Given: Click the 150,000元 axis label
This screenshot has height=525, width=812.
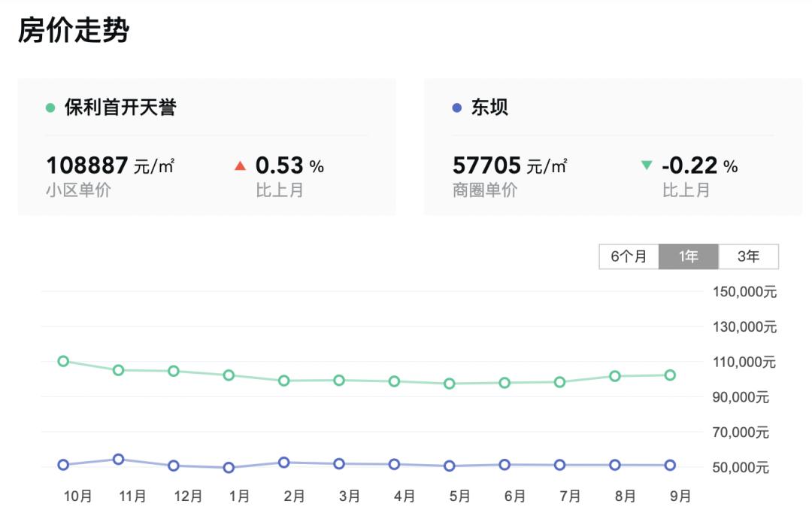Looking at the screenshot, I should [744, 291].
